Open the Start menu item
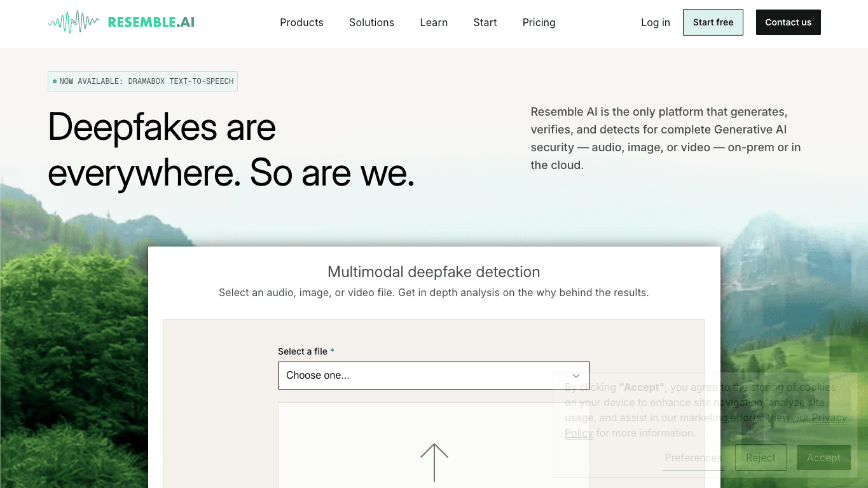The width and height of the screenshot is (868, 488). (485, 22)
